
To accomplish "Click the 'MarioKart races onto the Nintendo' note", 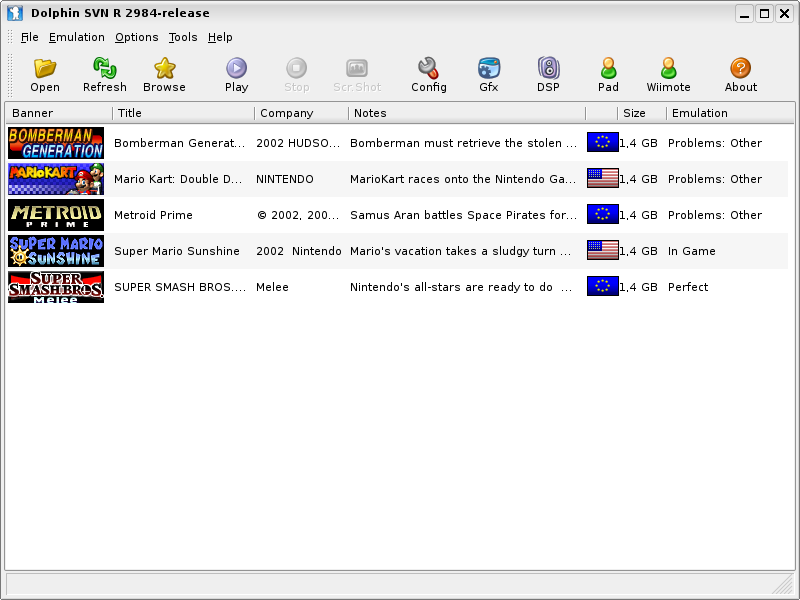I will tap(463, 179).
